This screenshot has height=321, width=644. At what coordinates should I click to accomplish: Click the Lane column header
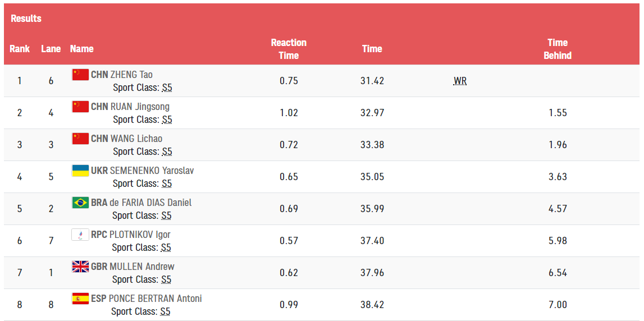51,49
